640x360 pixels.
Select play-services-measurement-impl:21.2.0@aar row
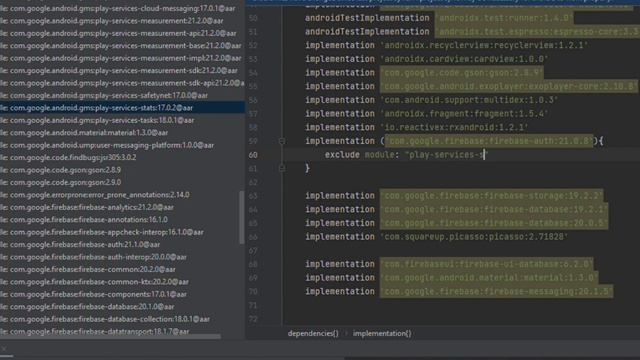tap(122, 58)
